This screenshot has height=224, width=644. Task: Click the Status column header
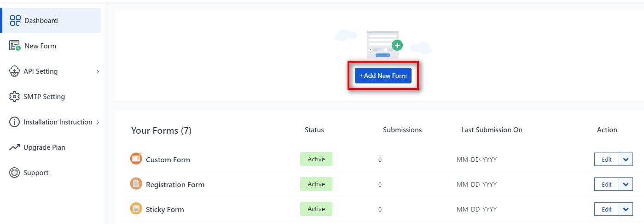[x=314, y=130]
